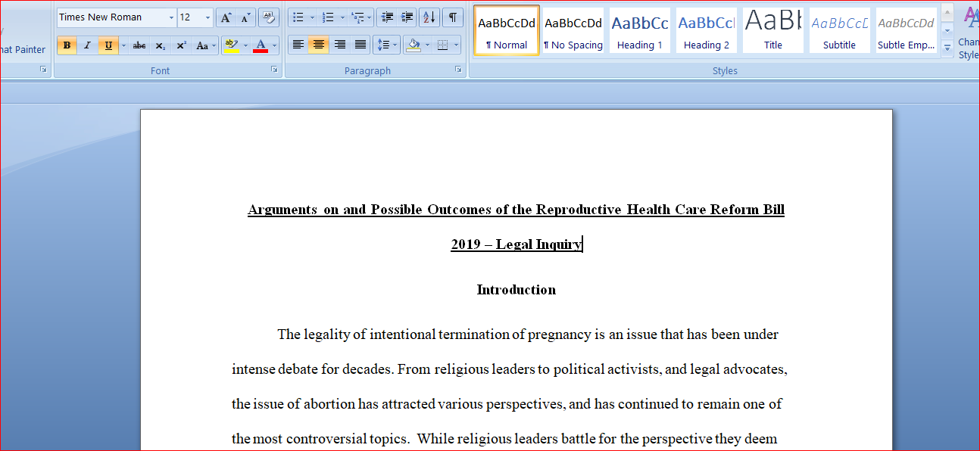Image resolution: width=980 pixels, height=451 pixels.
Task: Click the title line beginning 'Arguments on and Possible'
Action: [516, 210]
